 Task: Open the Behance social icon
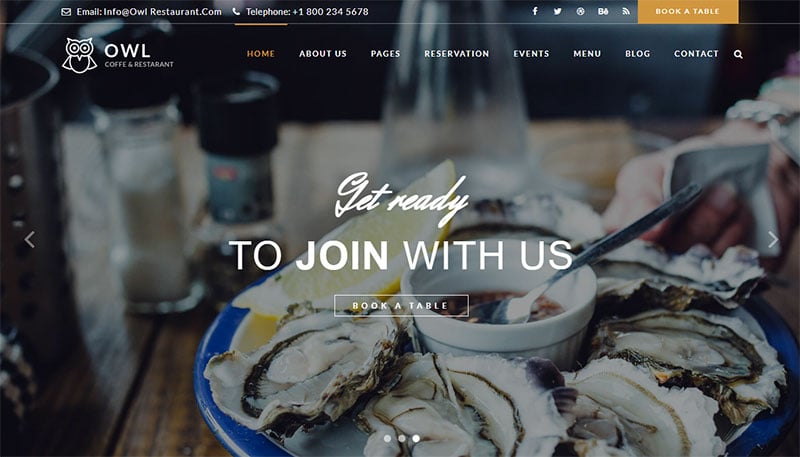tap(603, 11)
